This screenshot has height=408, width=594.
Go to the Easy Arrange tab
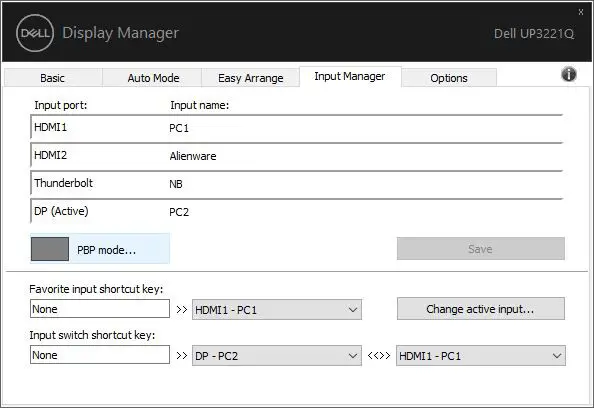(250, 78)
